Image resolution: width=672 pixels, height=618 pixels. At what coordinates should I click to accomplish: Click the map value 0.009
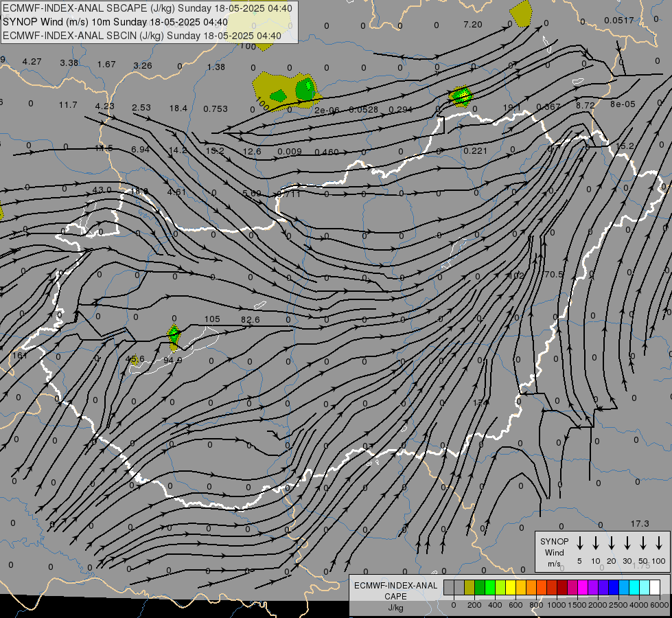pyautogui.click(x=289, y=151)
